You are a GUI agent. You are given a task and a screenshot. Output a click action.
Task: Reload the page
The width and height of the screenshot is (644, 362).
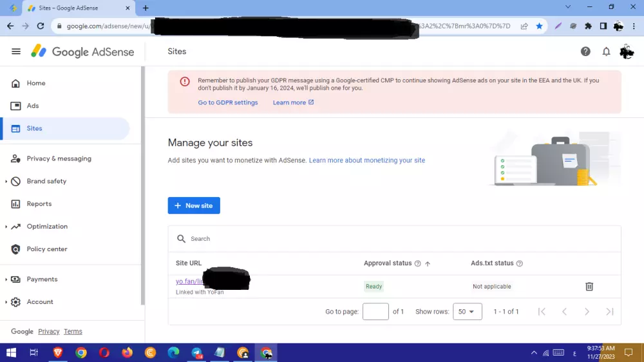point(40,26)
